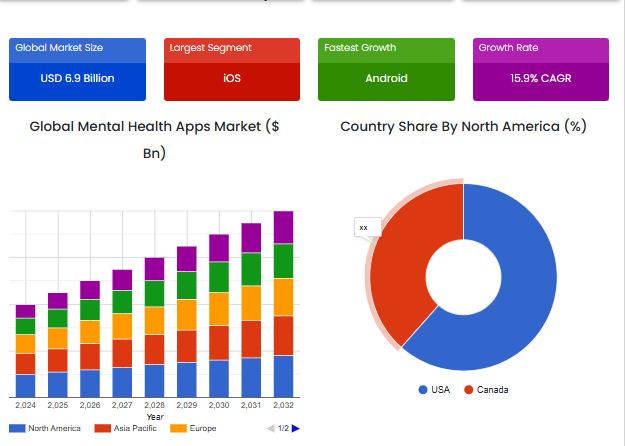Click the 'xx' tooltip label on donut
Image resolution: width=625 pixels, height=446 pixels.
[363, 228]
